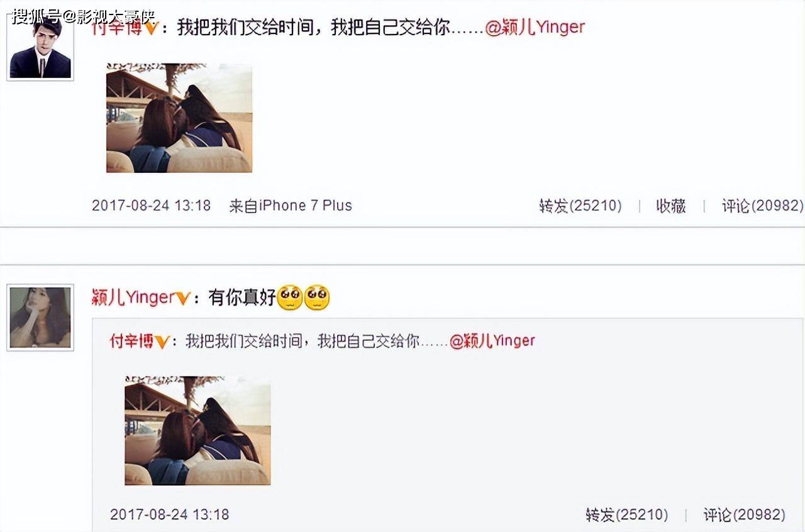Open 付辛博 name inside the quoted repost
Screen dimensions: 805x532
click(132, 341)
